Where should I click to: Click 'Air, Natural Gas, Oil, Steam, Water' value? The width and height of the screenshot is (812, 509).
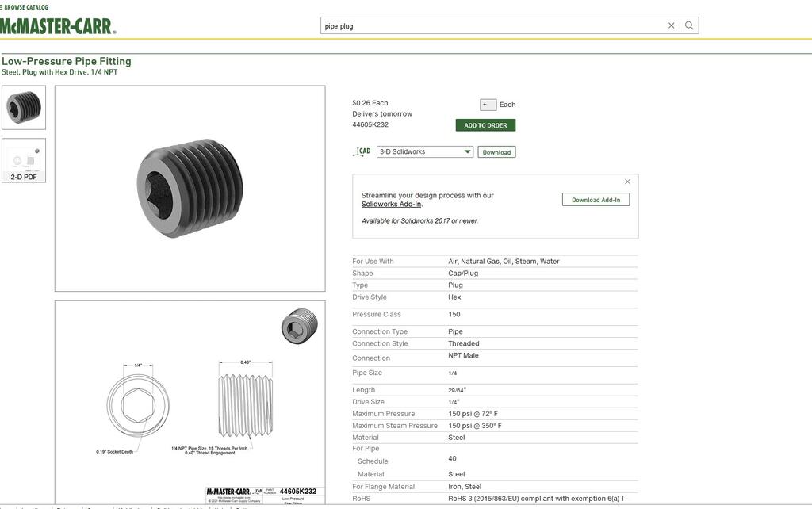pos(504,262)
